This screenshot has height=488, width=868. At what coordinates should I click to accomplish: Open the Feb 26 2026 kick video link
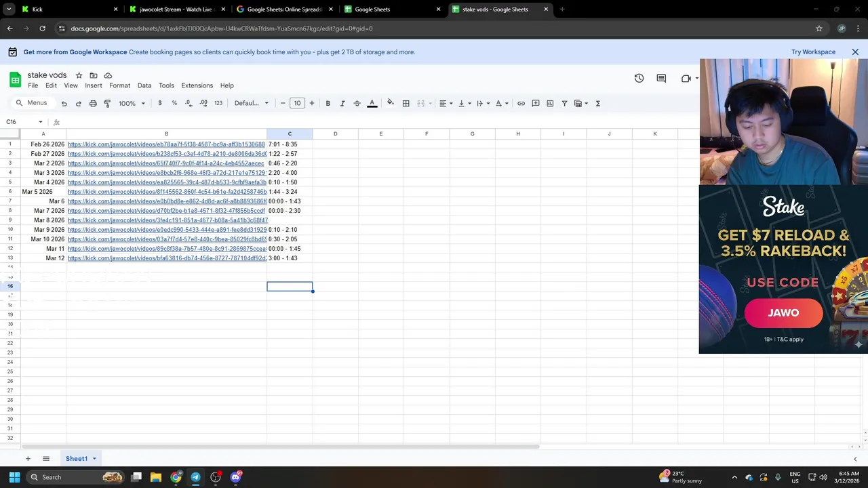(166, 144)
